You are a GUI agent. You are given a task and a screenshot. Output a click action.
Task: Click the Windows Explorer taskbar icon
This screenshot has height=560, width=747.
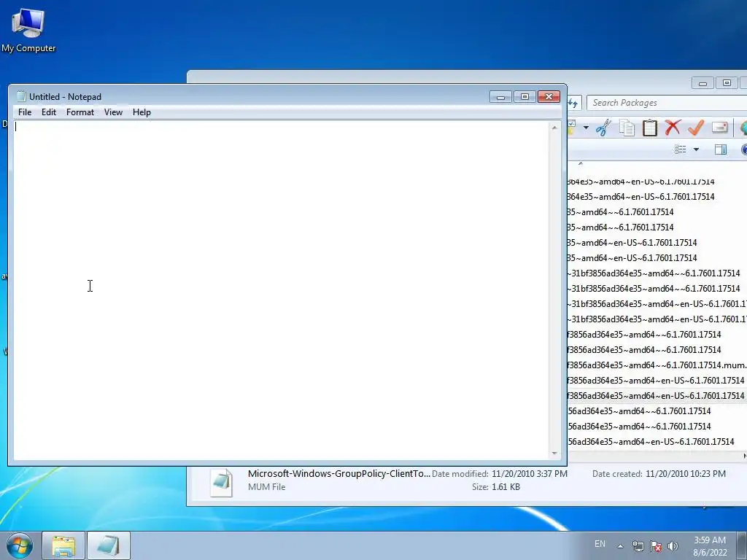click(x=63, y=545)
